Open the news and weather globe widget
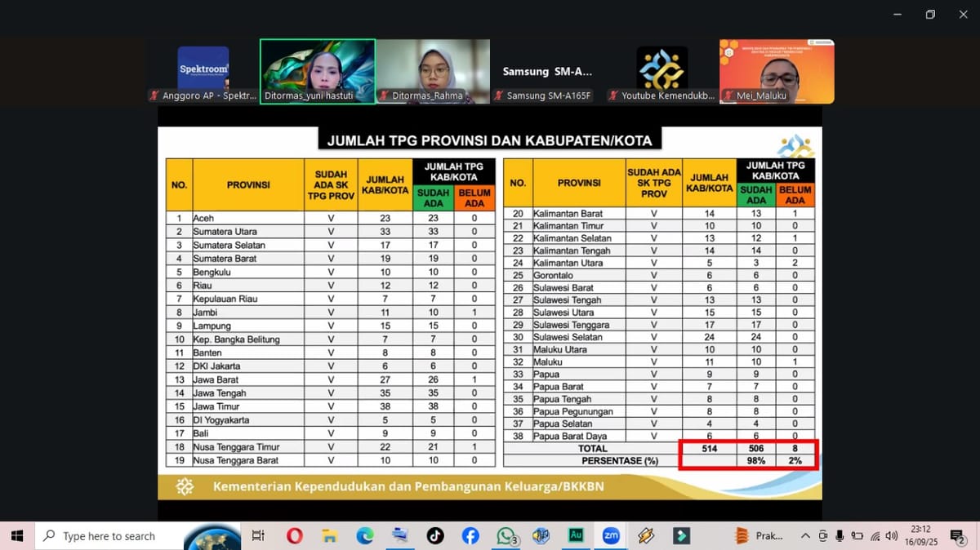Image resolution: width=980 pixels, height=550 pixels. pyautogui.click(x=212, y=537)
